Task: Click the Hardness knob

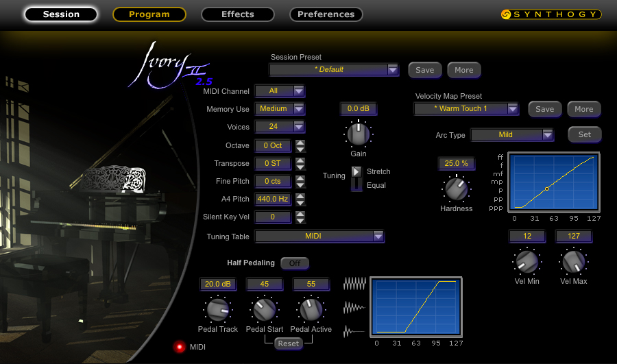Action: (457, 189)
